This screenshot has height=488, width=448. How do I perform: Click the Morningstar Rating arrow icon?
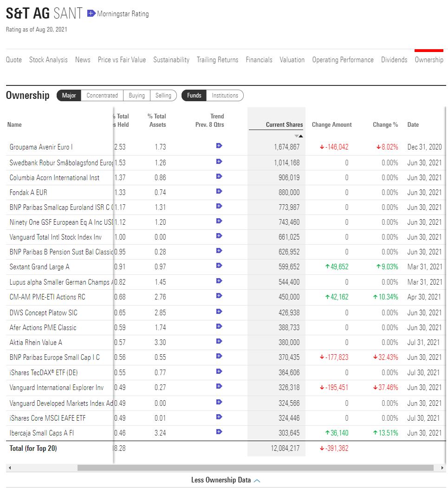tap(89, 14)
